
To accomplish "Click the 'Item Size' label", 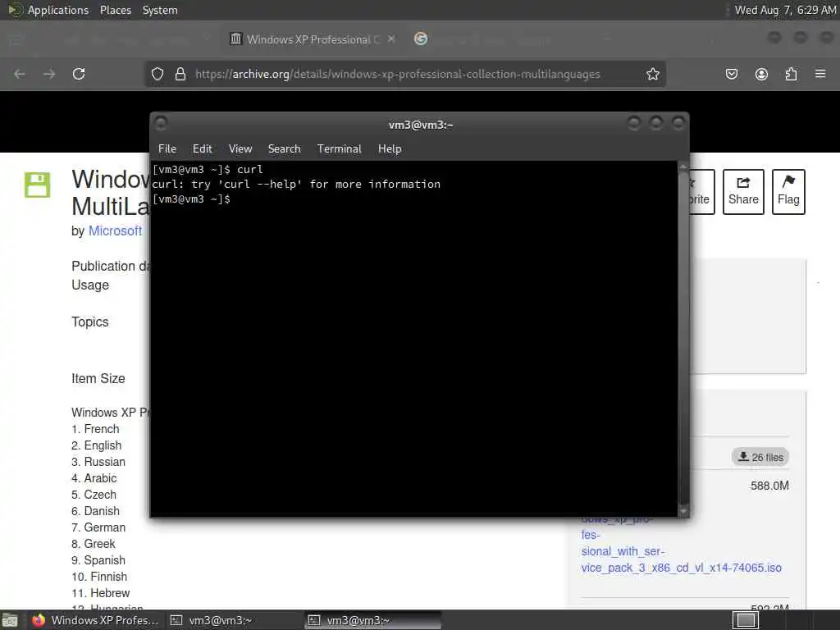I will (x=98, y=379).
